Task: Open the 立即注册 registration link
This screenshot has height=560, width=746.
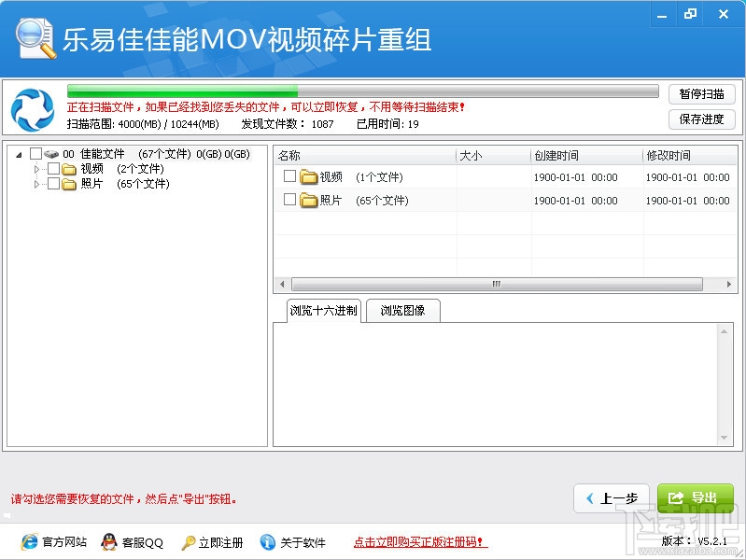Action: (x=220, y=542)
